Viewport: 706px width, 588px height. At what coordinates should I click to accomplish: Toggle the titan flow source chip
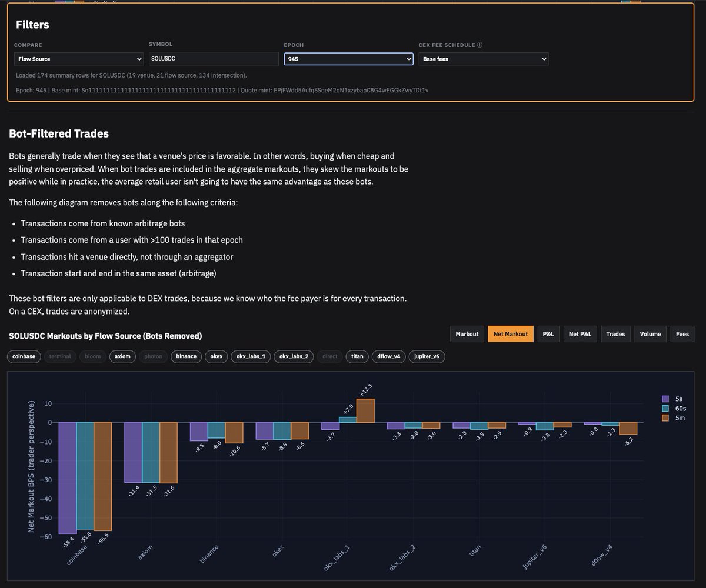coord(357,356)
